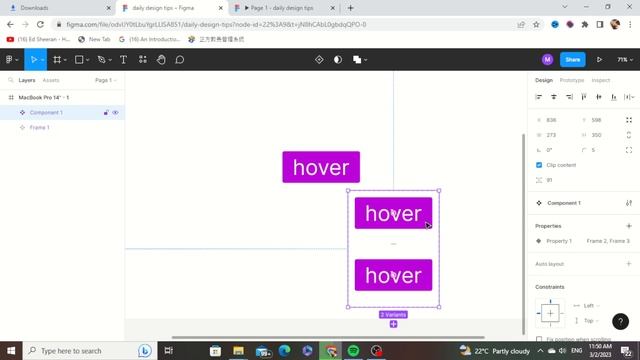
Task: Open the Page 1 dropdown
Action: pos(106,80)
